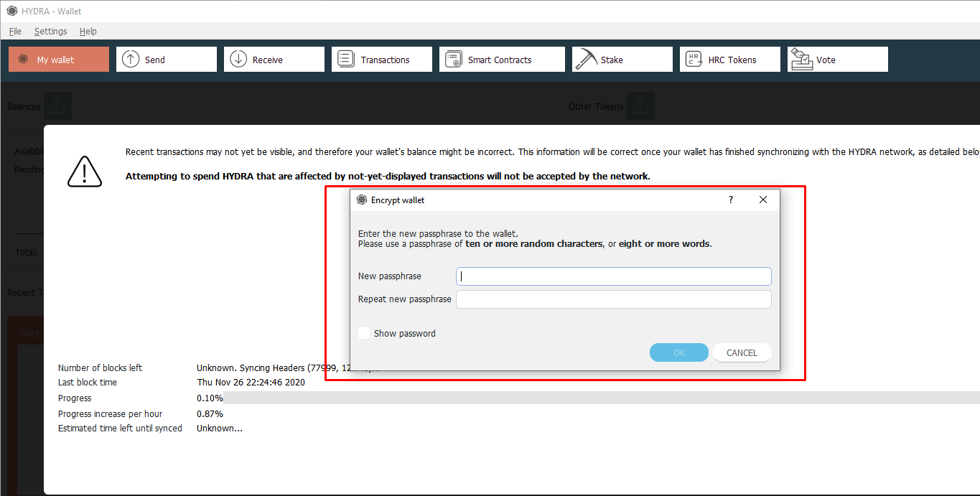The width and height of the screenshot is (980, 496).
Task: Click the dialog help question mark
Action: click(730, 200)
